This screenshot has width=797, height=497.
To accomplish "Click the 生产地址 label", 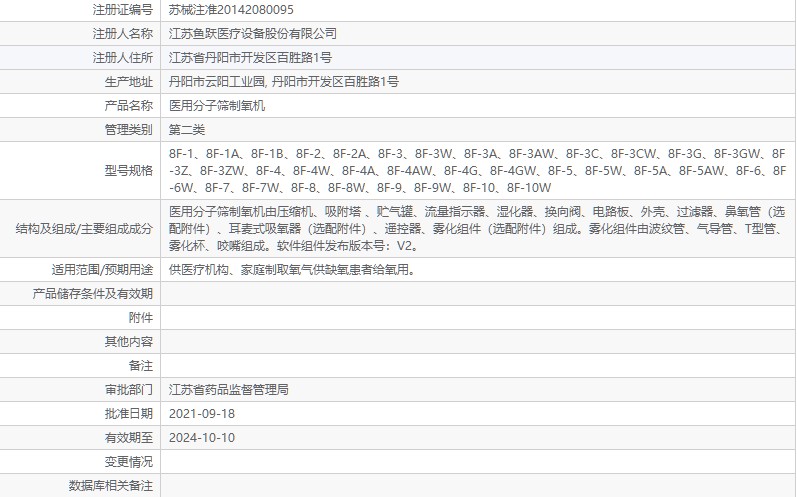I will pyautogui.click(x=129, y=81).
